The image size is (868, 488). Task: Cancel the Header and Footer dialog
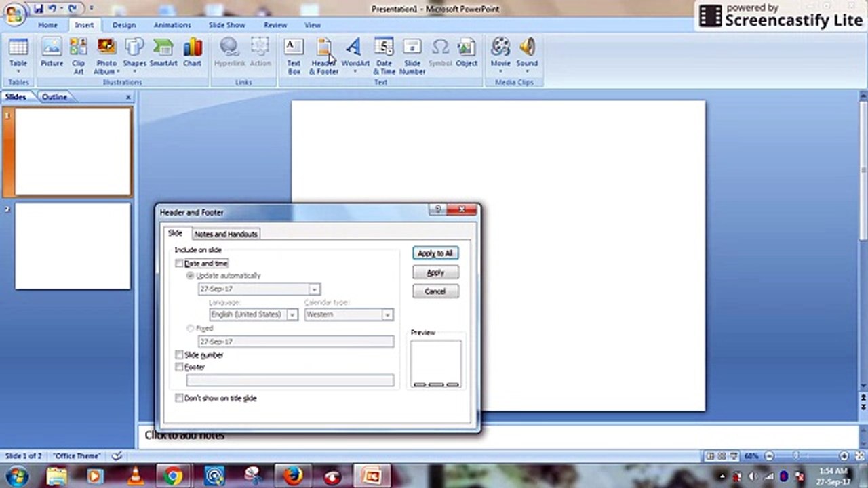pos(435,291)
